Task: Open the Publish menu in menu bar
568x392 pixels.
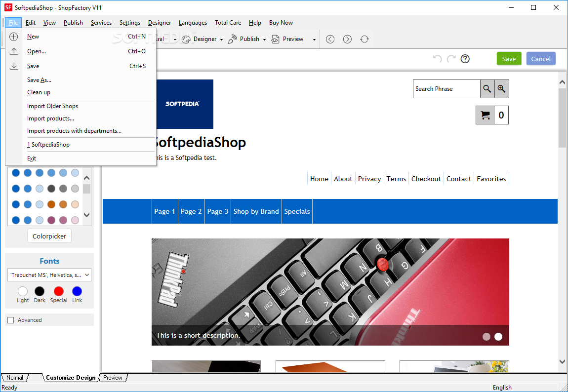Action: pos(73,22)
